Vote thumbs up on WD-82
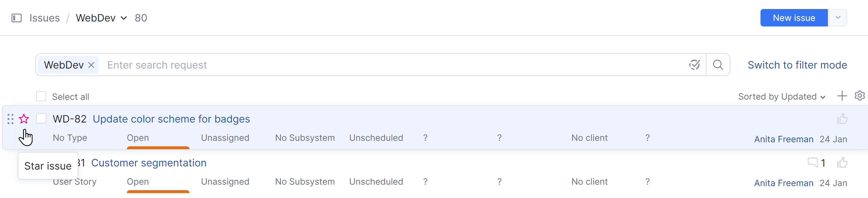Viewport: 868px width, 198px height. pyautogui.click(x=842, y=119)
